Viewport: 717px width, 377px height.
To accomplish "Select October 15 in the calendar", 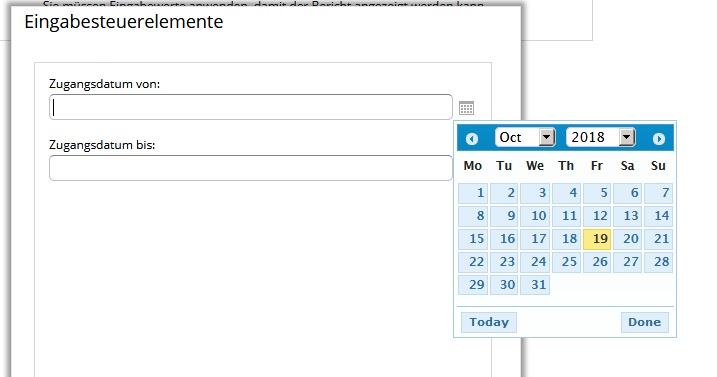I will (473, 239).
